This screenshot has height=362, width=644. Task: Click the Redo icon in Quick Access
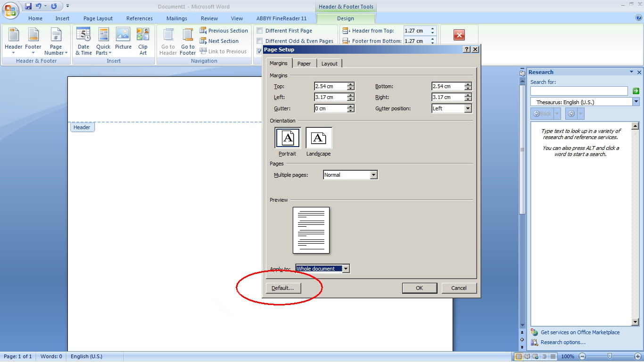[54, 6]
